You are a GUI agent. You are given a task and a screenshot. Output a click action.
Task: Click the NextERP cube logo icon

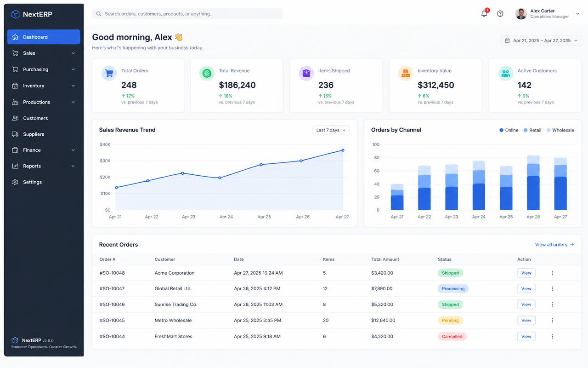pyautogui.click(x=16, y=14)
